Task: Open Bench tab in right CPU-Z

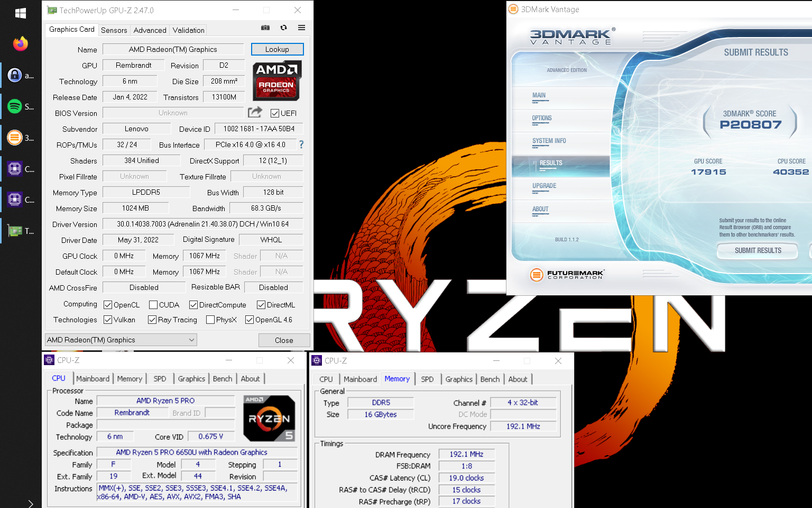Action: coord(490,379)
